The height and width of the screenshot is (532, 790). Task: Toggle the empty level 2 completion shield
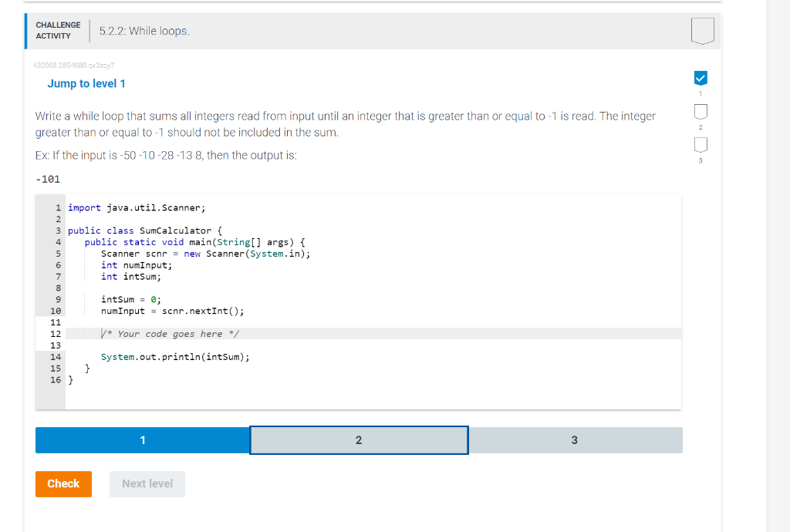pos(701,111)
